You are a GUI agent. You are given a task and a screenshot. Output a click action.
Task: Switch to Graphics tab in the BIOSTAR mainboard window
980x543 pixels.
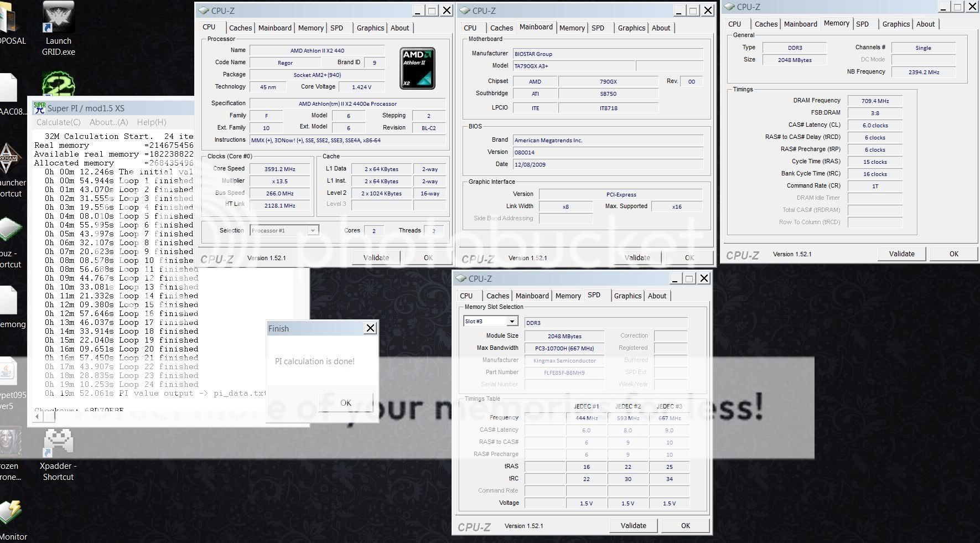(x=631, y=28)
